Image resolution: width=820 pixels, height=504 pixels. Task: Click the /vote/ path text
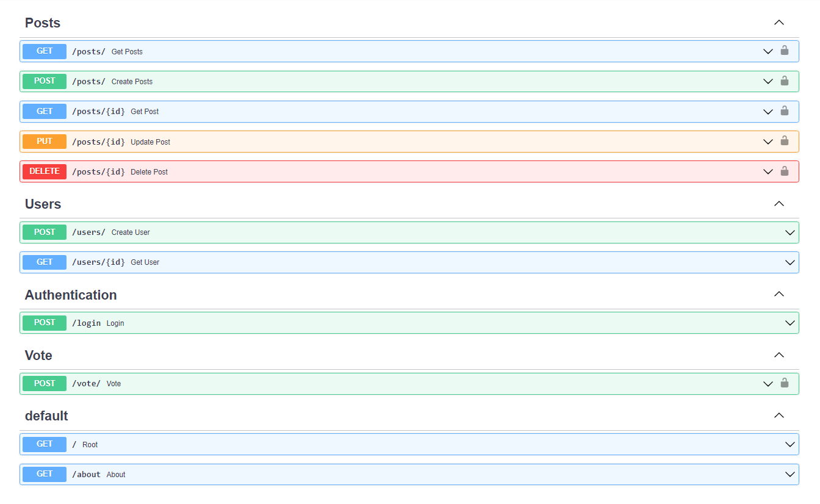click(86, 384)
